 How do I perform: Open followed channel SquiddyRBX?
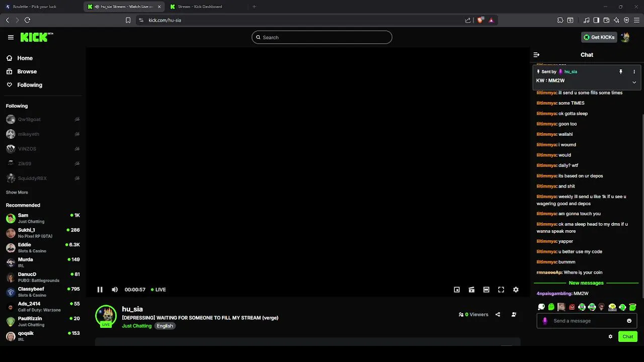[x=43, y=178]
